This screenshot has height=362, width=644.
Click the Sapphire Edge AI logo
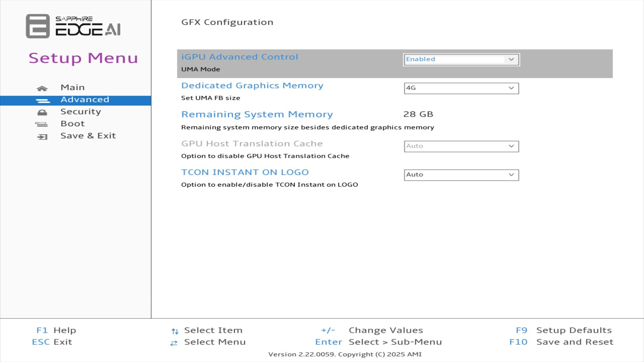73,26
